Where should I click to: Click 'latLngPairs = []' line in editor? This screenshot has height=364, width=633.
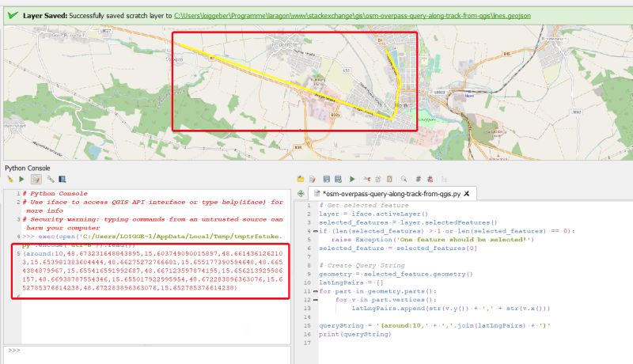click(351, 282)
